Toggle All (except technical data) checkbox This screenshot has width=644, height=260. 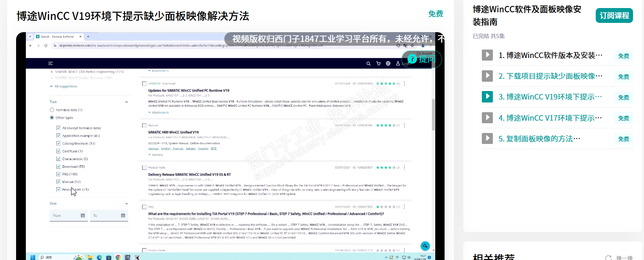click(58, 128)
